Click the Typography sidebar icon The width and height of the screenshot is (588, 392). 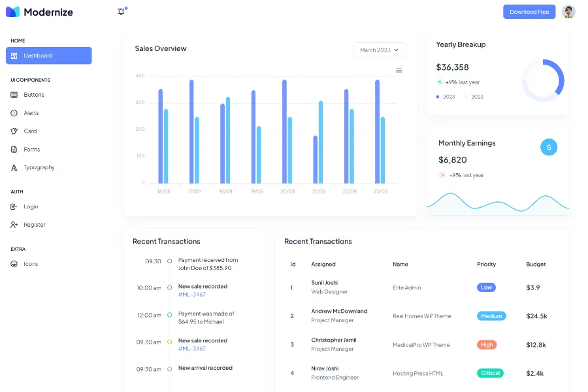tap(14, 168)
